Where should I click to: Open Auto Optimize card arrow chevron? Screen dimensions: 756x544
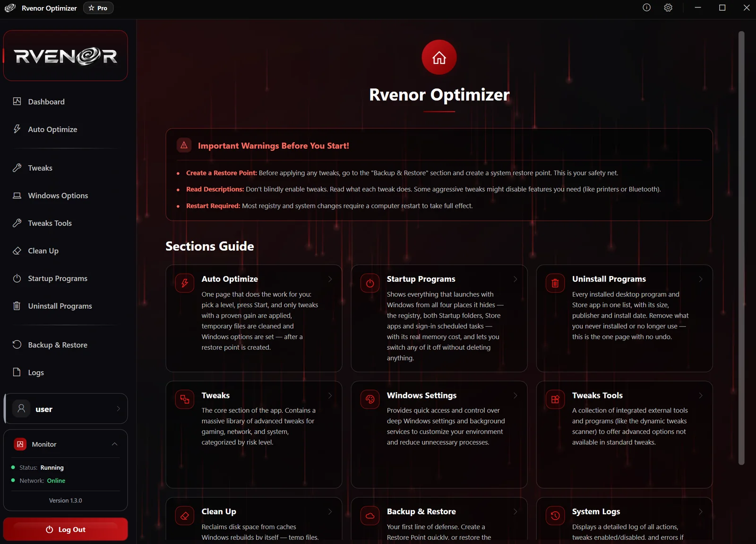click(x=330, y=279)
